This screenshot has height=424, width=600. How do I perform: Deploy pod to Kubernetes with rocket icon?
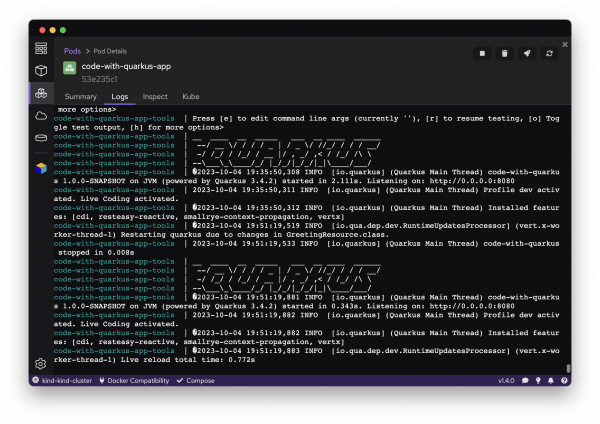(x=527, y=53)
